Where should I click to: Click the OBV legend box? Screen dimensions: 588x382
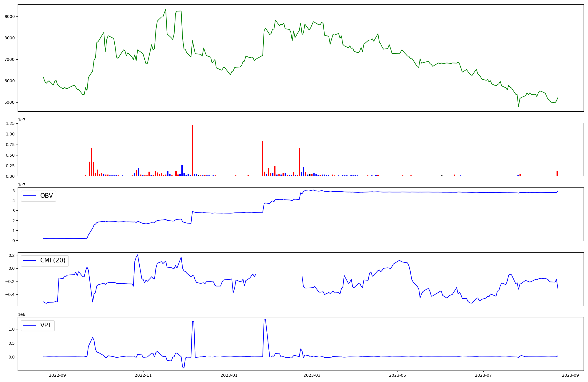[x=38, y=196]
